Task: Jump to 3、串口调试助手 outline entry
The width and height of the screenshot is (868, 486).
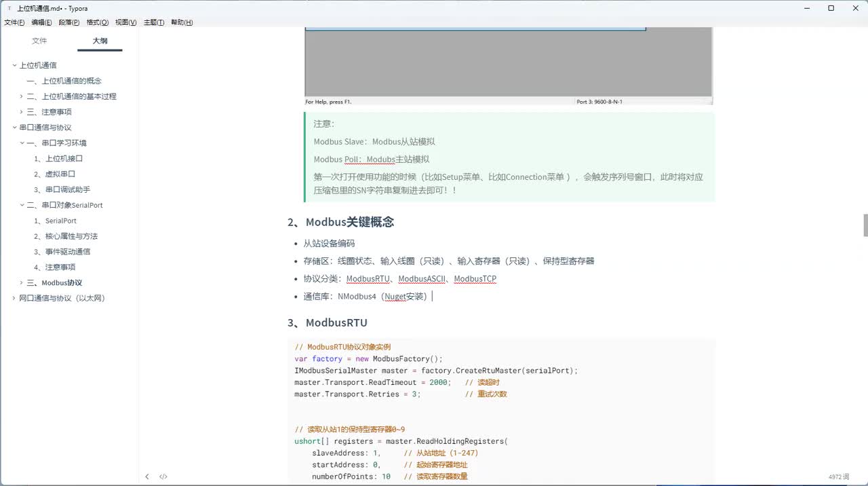Action: 62,189
